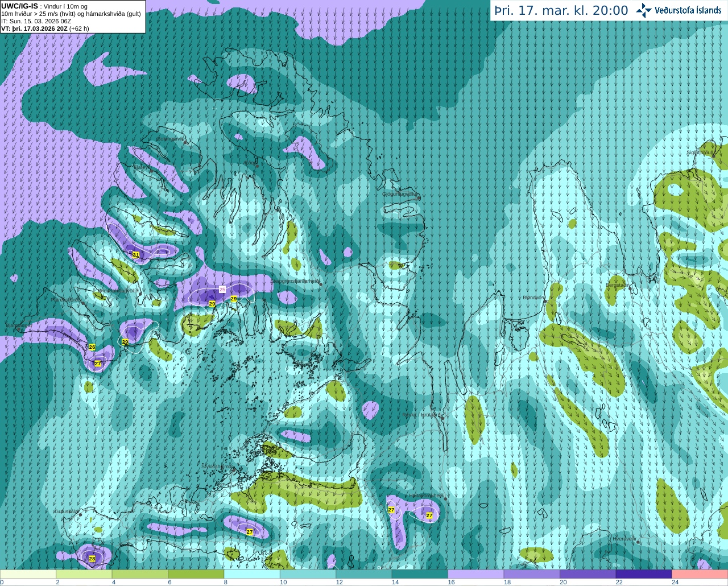728x586 pixels.
Task: Click the pale yellow 0–2 legend swatch
Action: [x=28, y=573]
